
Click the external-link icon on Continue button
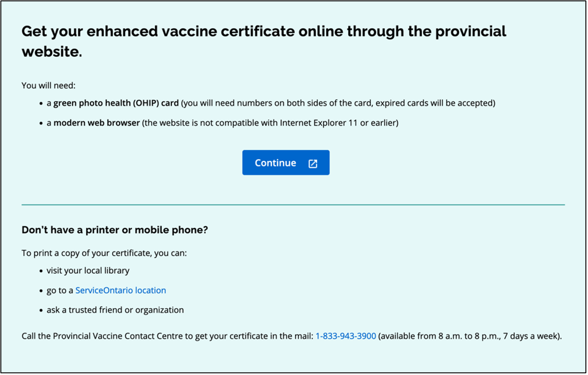click(312, 163)
